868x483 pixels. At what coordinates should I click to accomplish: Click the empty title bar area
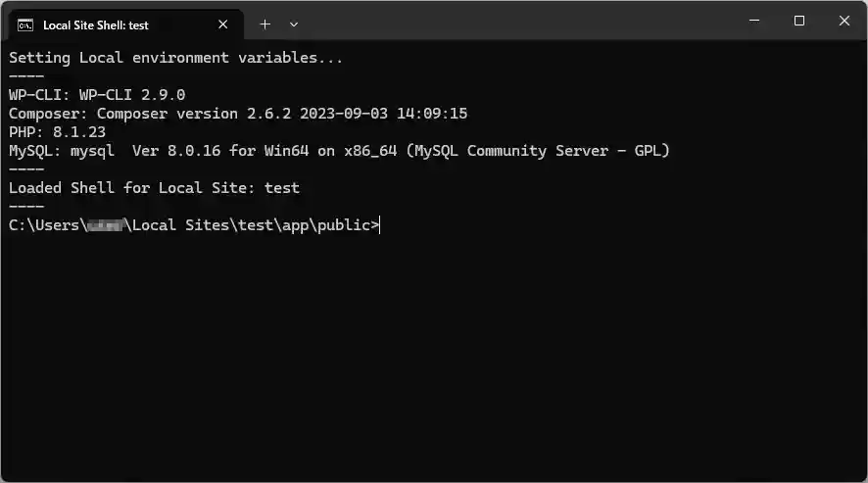click(x=509, y=22)
